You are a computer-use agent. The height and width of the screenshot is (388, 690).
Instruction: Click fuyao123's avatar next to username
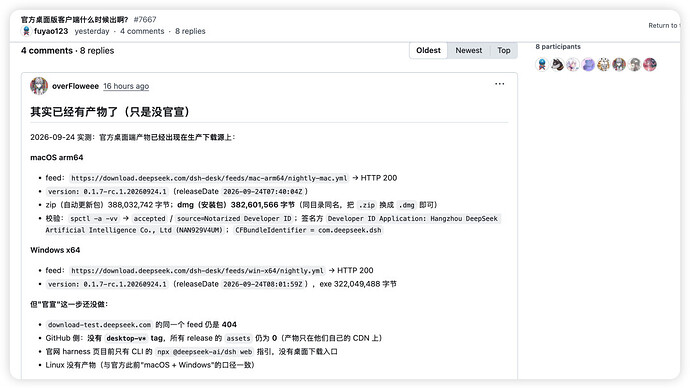(x=26, y=31)
